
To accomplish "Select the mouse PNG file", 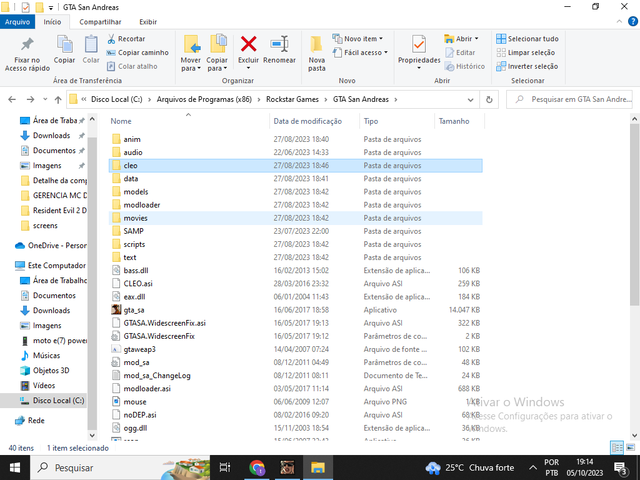I will (x=296, y=402).
